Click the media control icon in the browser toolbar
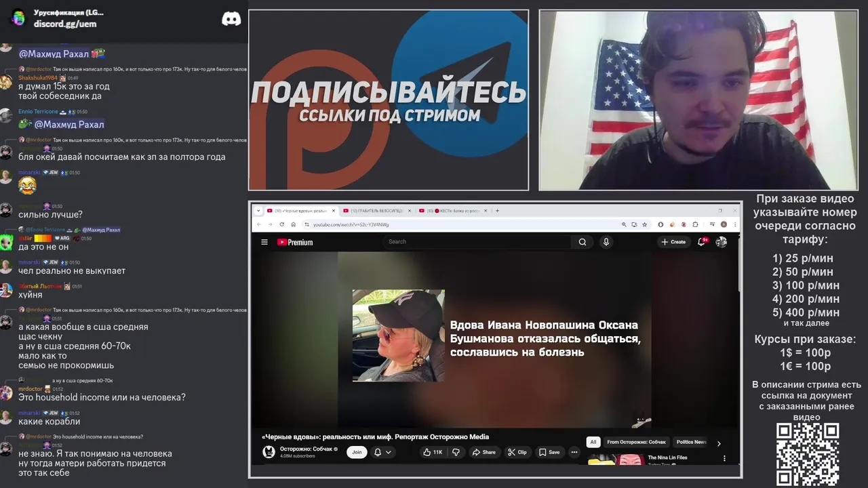Image resolution: width=868 pixels, height=488 pixels. 712,224
